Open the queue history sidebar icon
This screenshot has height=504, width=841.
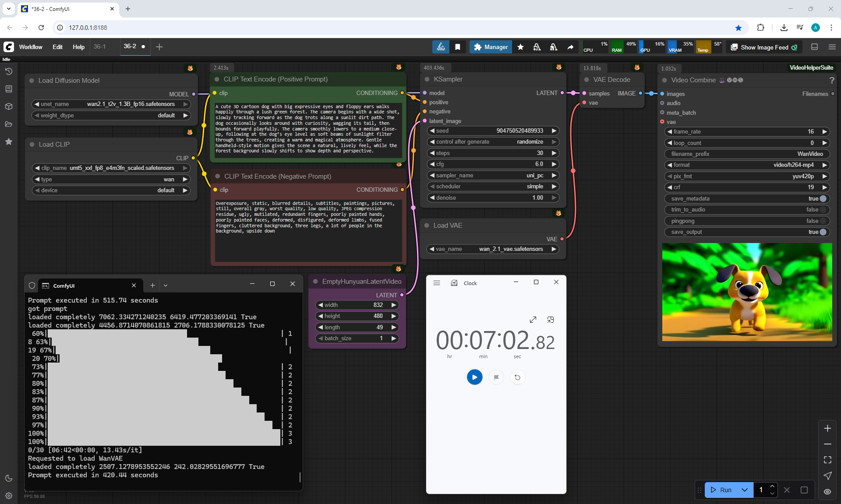pos(8,71)
